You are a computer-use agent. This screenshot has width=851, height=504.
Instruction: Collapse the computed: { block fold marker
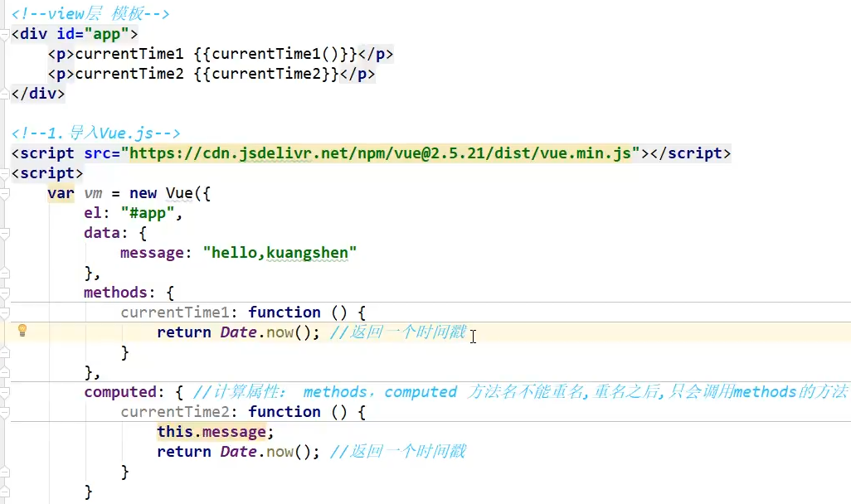[x=5, y=392]
